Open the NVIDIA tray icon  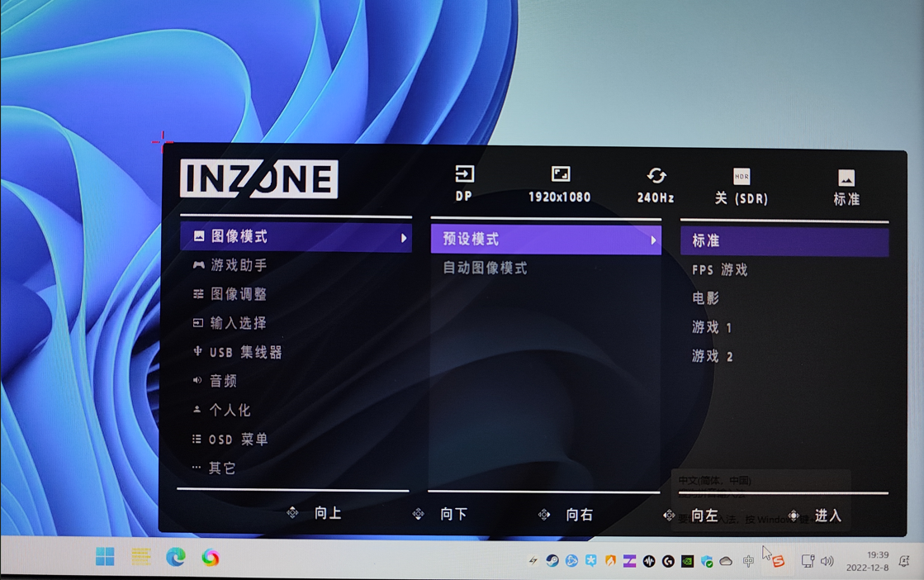[x=687, y=562]
